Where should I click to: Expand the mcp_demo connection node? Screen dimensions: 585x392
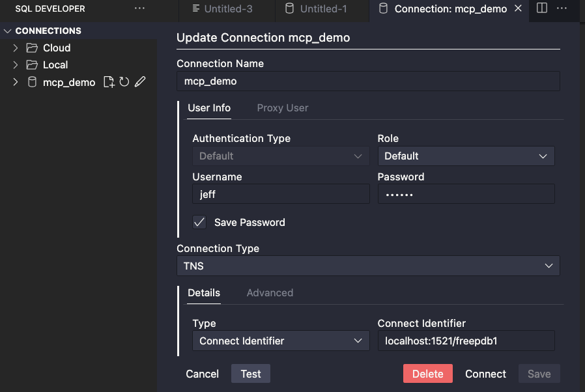click(15, 82)
